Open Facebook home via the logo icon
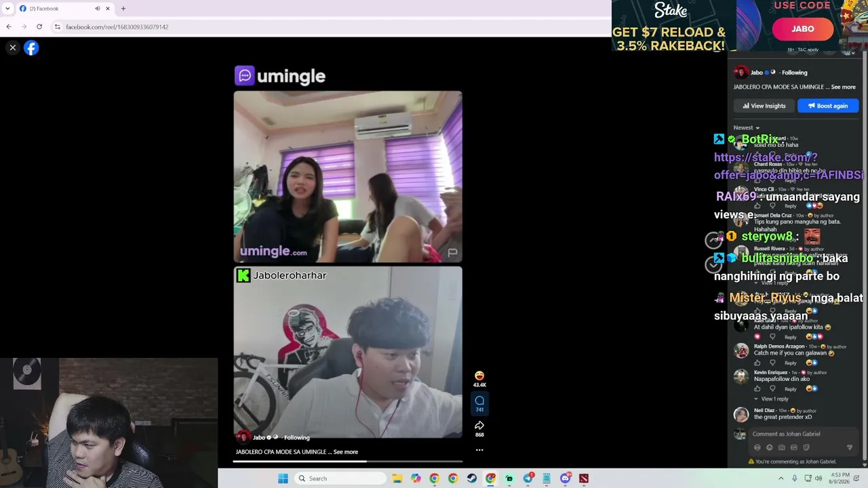Viewport: 868px width, 488px height. (31, 47)
